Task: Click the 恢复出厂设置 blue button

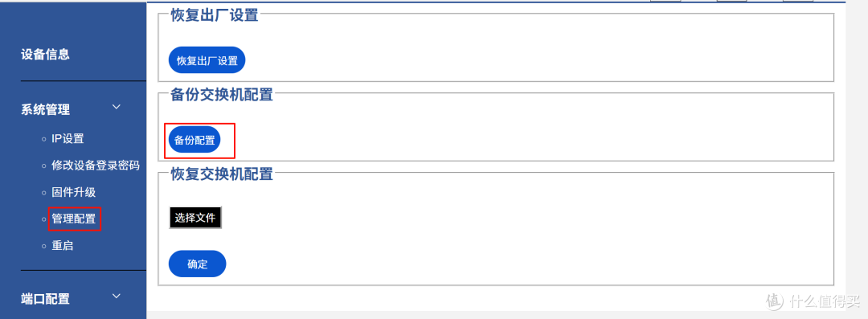Action: pos(207,60)
